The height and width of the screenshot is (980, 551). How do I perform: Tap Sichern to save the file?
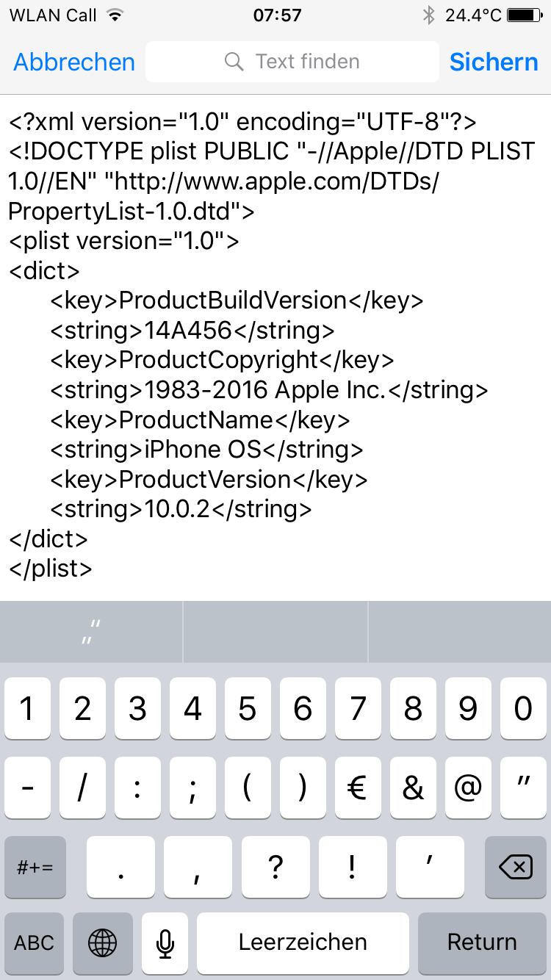[x=494, y=62]
